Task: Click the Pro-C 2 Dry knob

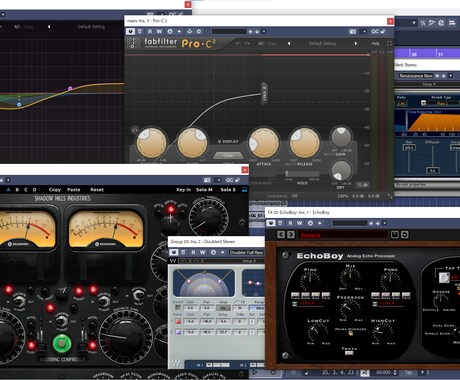Action: coord(341,171)
